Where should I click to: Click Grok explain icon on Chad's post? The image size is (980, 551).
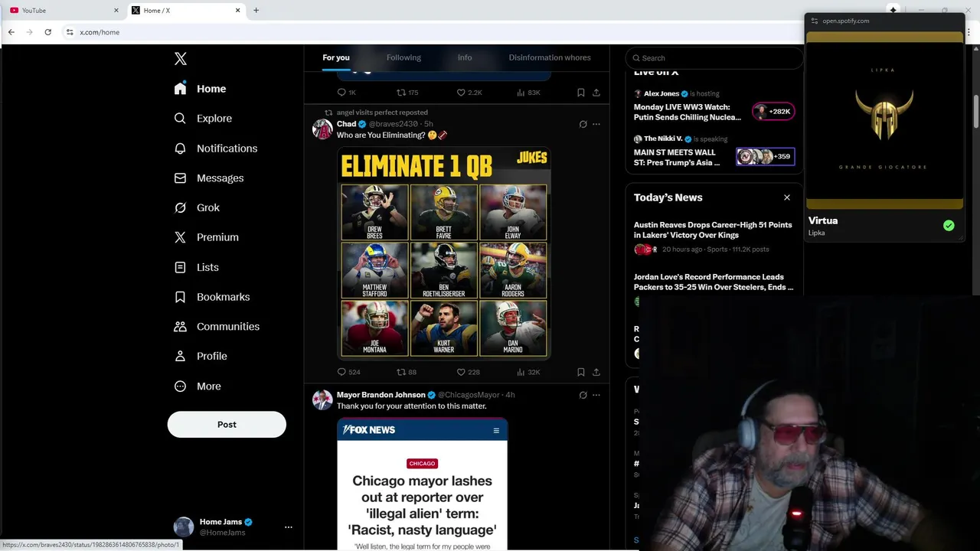click(583, 124)
